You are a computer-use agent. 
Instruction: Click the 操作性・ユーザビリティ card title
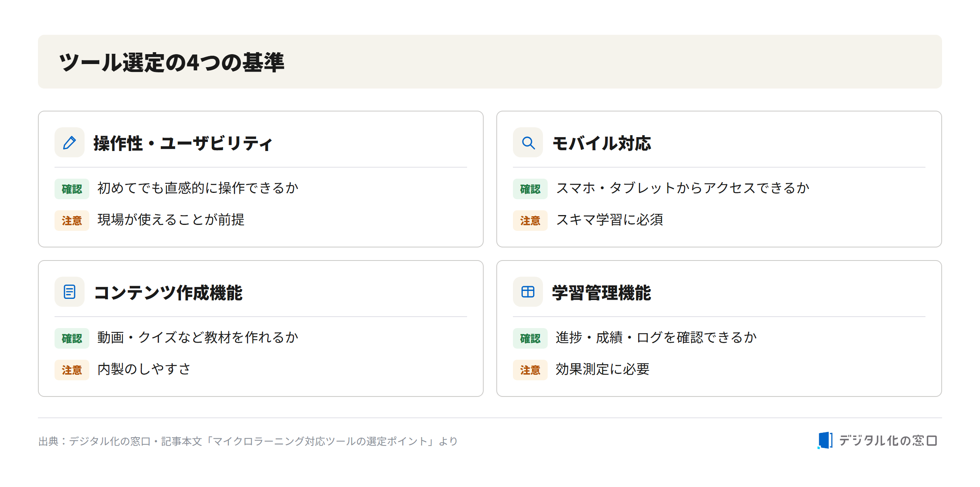[x=183, y=143]
